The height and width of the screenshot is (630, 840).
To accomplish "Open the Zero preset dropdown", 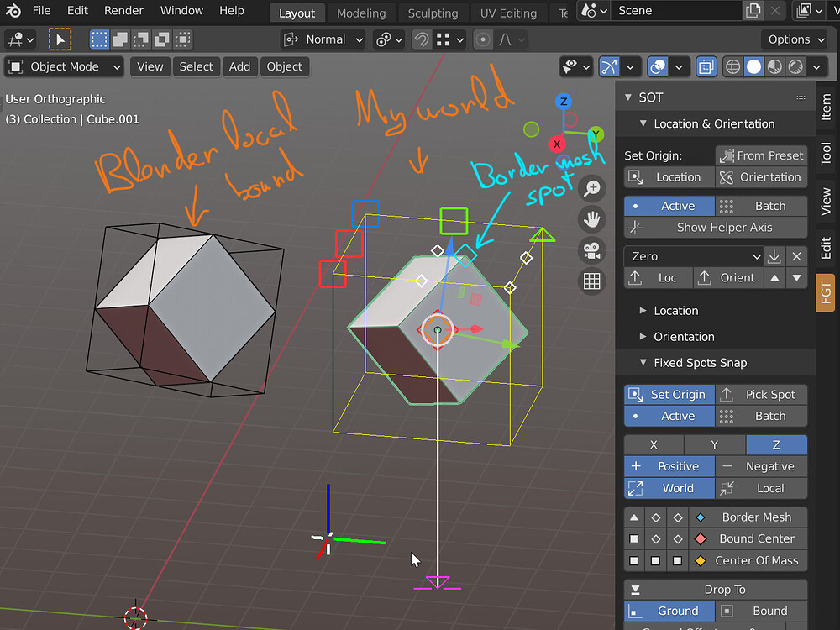I will (x=694, y=256).
